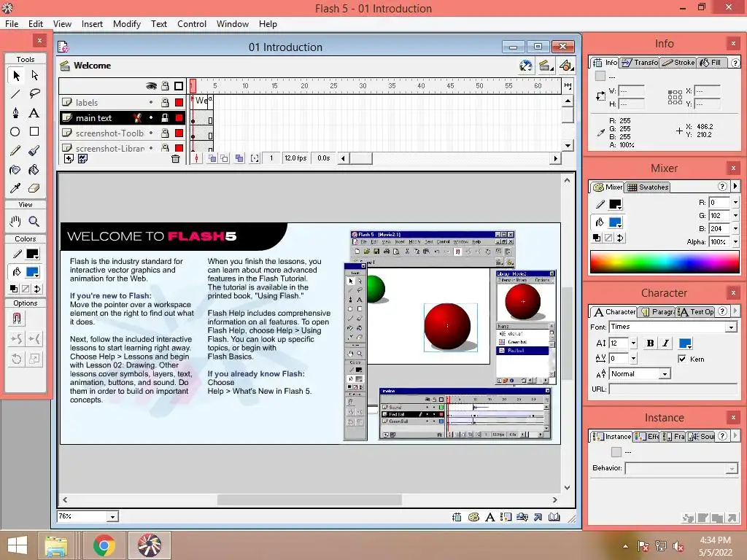Click the blue fill color swatch in Mixer
The image size is (747, 560).
pos(615,222)
